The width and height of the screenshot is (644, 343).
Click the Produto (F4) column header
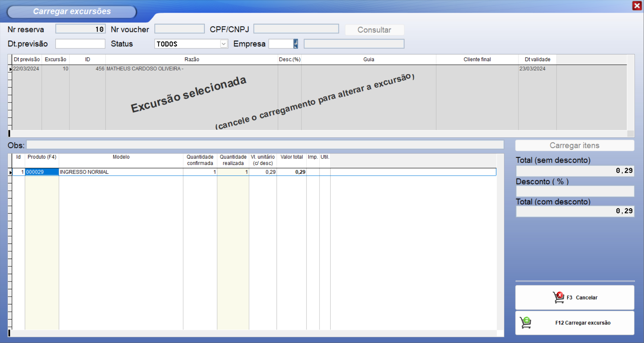42,157
